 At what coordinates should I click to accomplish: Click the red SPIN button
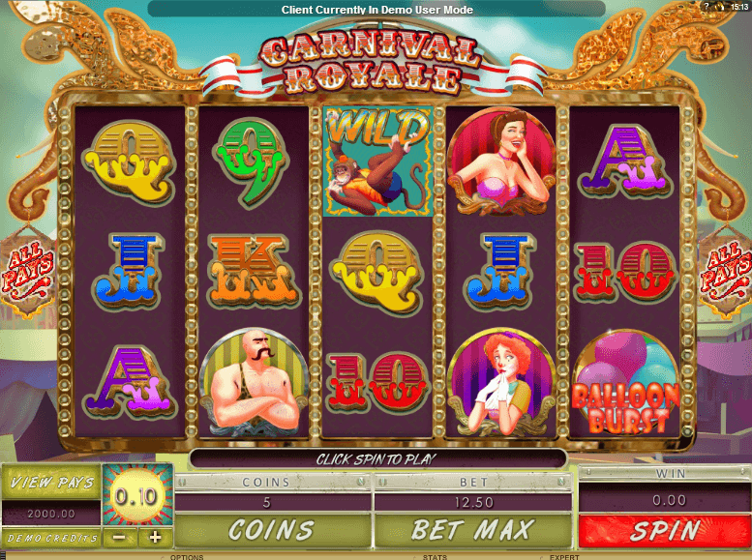pos(664,531)
